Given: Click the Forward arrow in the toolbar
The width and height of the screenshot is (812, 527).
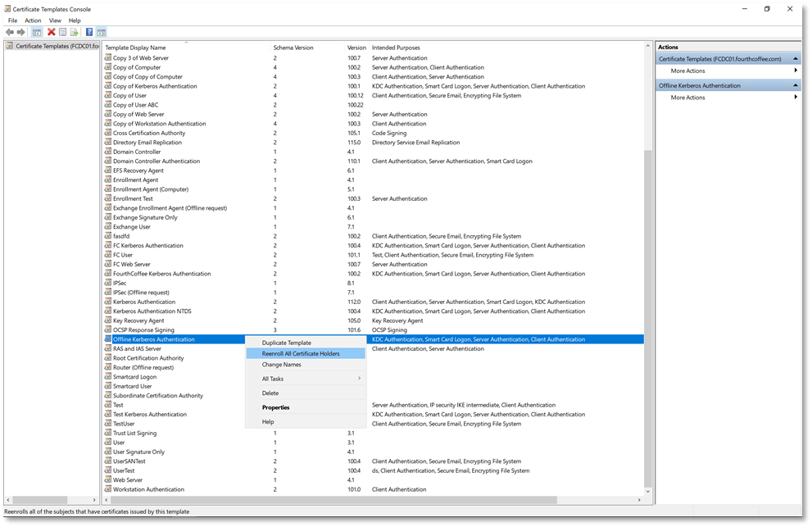Looking at the screenshot, I should [21, 32].
